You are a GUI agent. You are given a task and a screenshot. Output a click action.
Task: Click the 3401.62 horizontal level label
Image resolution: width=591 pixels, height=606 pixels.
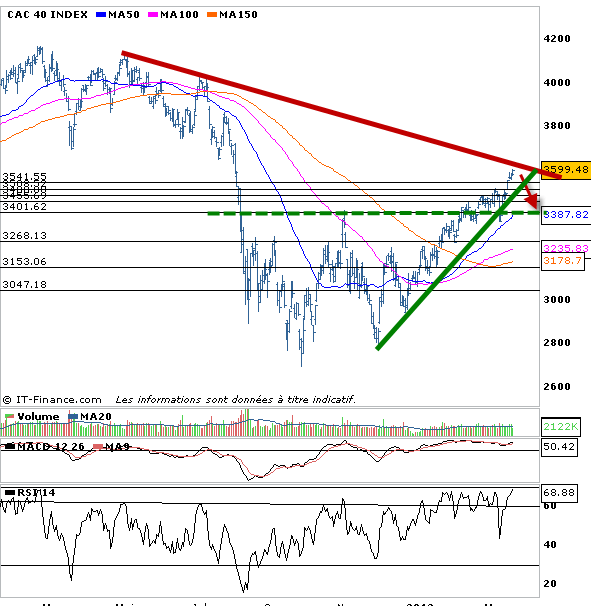[24, 207]
